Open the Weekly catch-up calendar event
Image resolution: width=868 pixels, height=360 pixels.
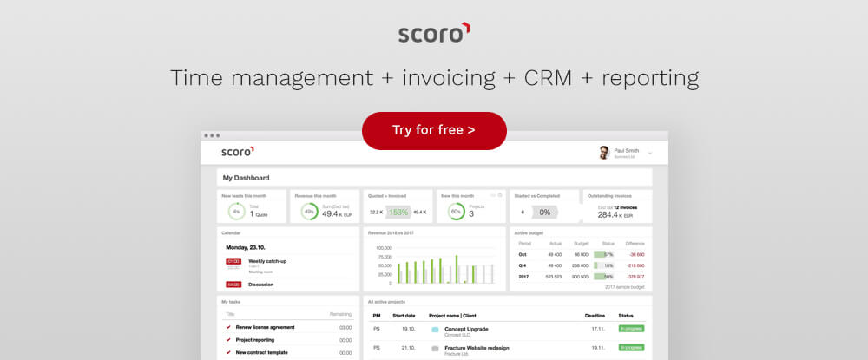[x=267, y=261]
